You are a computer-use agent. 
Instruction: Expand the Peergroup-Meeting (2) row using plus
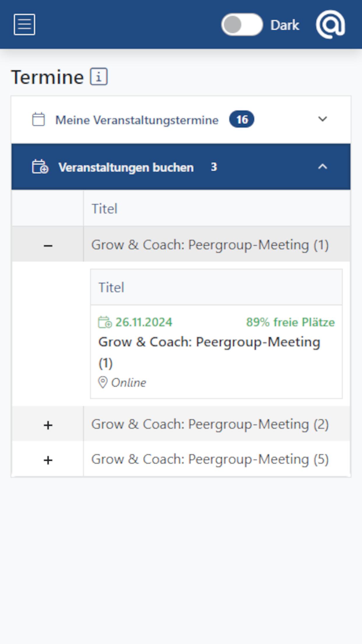48,425
